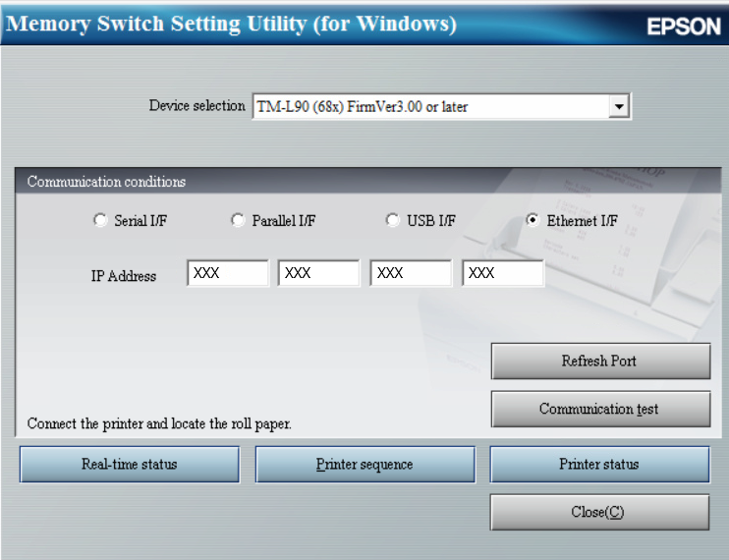This screenshot has width=729, height=560.
Task: Click the Printer sequence button
Action: click(x=364, y=465)
